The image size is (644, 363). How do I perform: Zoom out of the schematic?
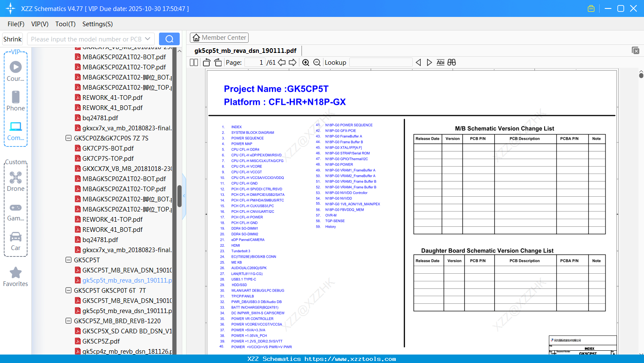pyautogui.click(x=317, y=63)
